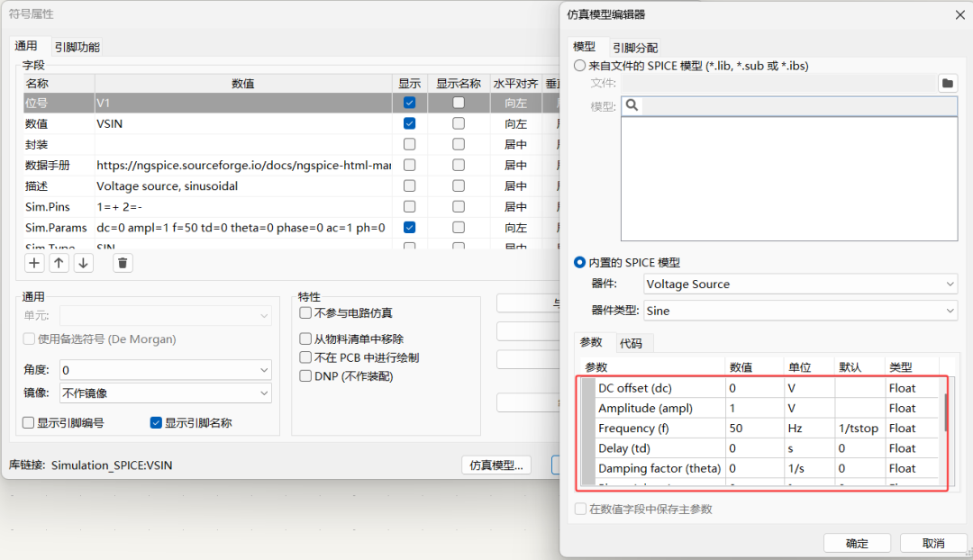Toggle show name checkbox for the Sim.Pins row
973x560 pixels.
coord(459,206)
